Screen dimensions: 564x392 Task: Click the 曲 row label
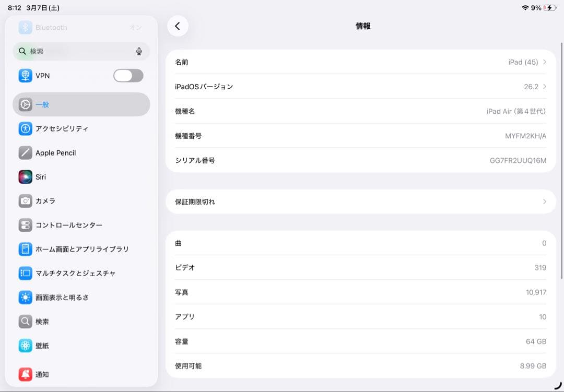[179, 243]
